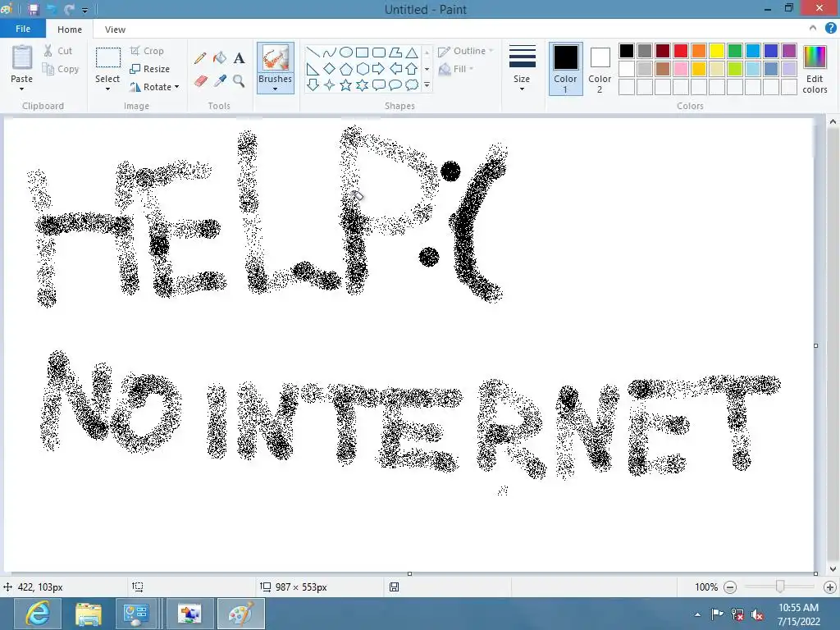Open Customize Quick Access Toolbar arrow
The image size is (840, 630).
pos(84,10)
